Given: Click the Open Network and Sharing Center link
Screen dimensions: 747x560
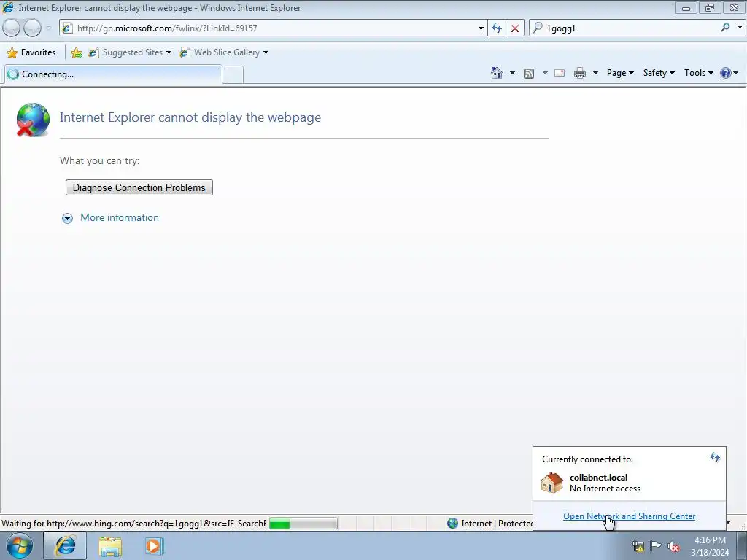Looking at the screenshot, I should (629, 516).
